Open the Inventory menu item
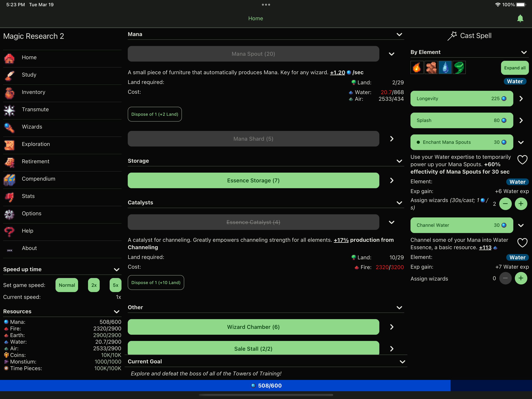 click(x=62, y=93)
